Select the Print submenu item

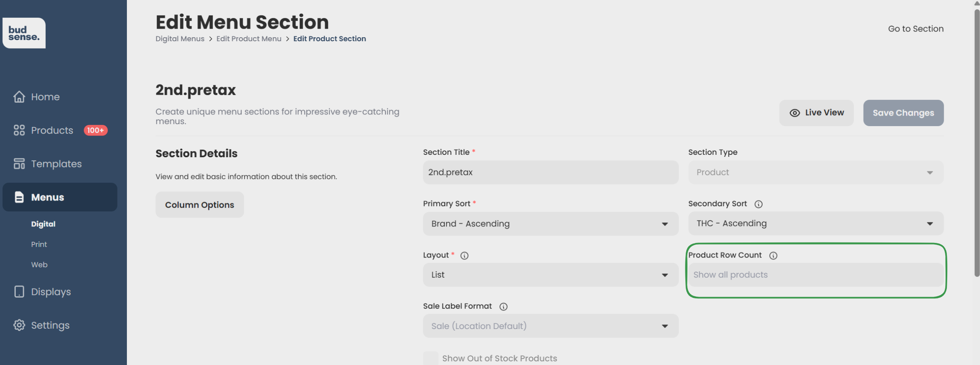coord(39,245)
